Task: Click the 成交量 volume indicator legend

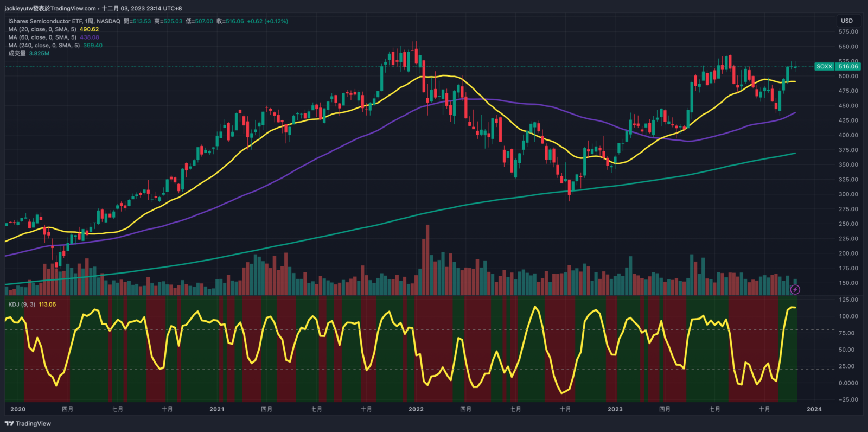Action: (x=17, y=54)
